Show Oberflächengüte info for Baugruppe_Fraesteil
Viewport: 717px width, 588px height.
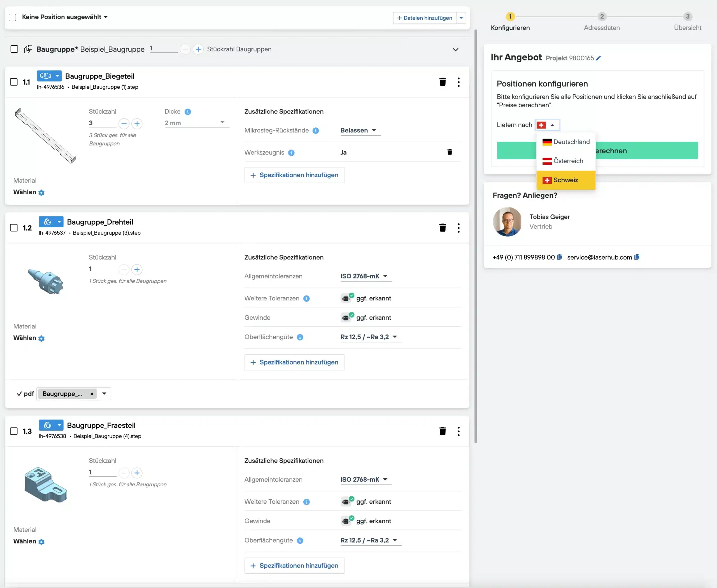point(300,541)
